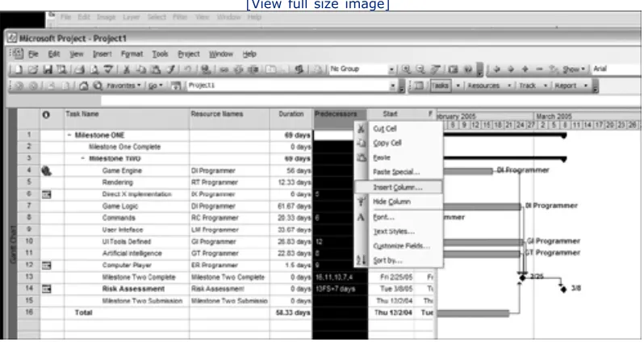Click the Paste clipboard icon in the toolbar
The width and height of the screenshot is (644, 342).
[156, 69]
